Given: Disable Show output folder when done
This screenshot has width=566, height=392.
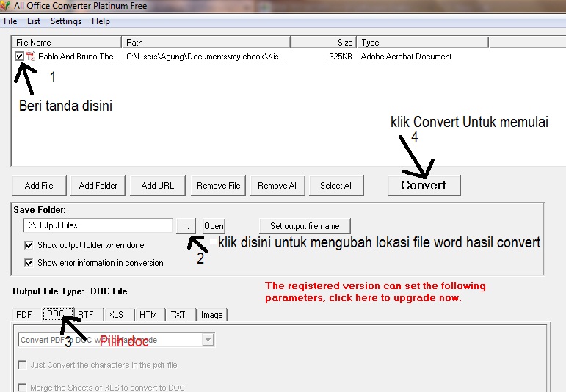Looking at the screenshot, I should click(x=29, y=245).
